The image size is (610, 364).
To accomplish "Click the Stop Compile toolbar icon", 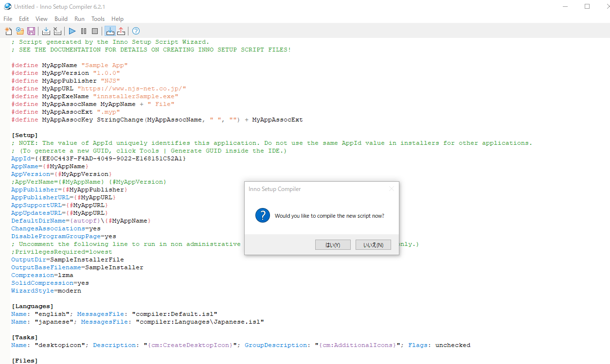I will pos(57,31).
